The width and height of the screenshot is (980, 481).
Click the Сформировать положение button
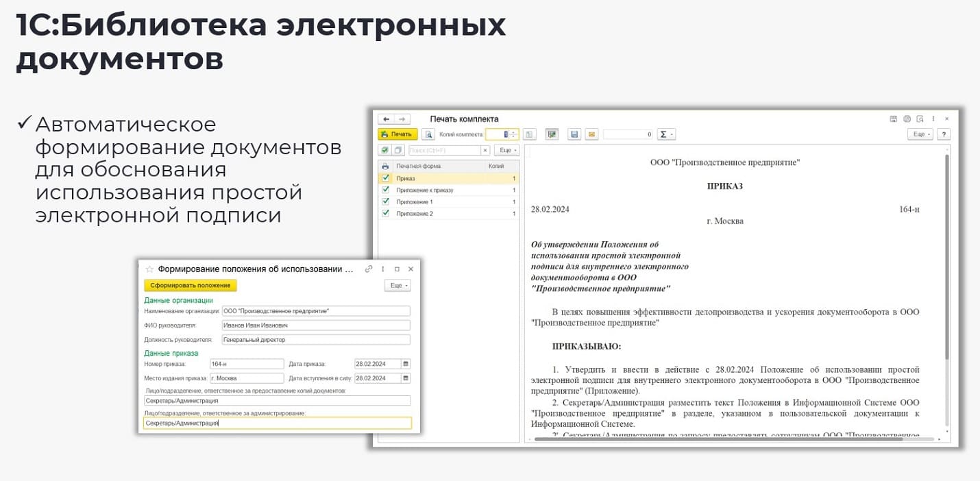(190, 286)
